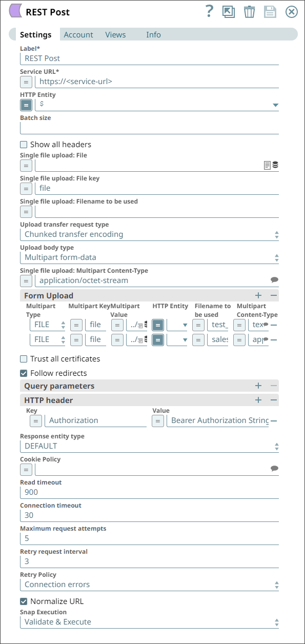This screenshot has height=644, width=305.
Task: Click the Batch size input field
Action: pos(149,127)
